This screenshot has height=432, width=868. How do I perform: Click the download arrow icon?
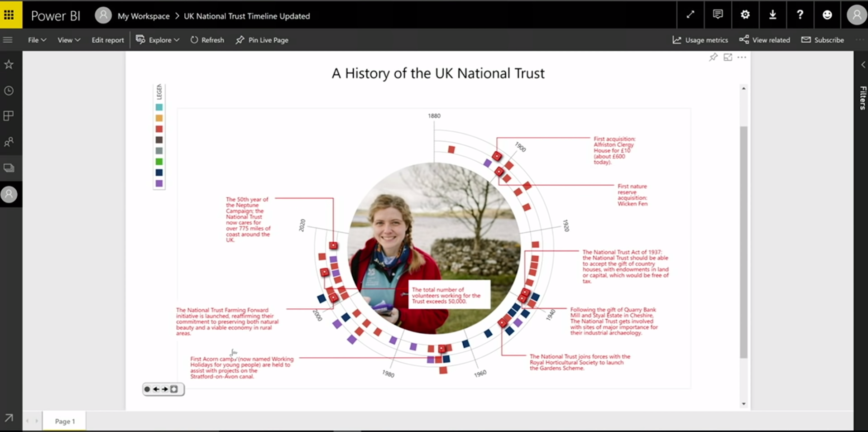[772, 15]
